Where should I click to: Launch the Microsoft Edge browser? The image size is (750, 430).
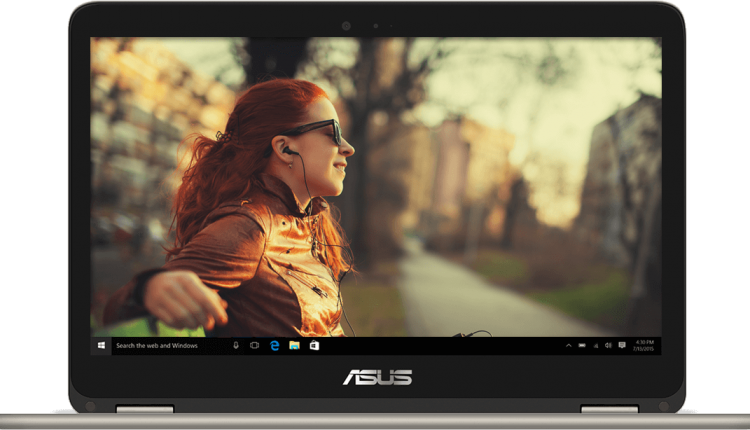tap(275, 345)
